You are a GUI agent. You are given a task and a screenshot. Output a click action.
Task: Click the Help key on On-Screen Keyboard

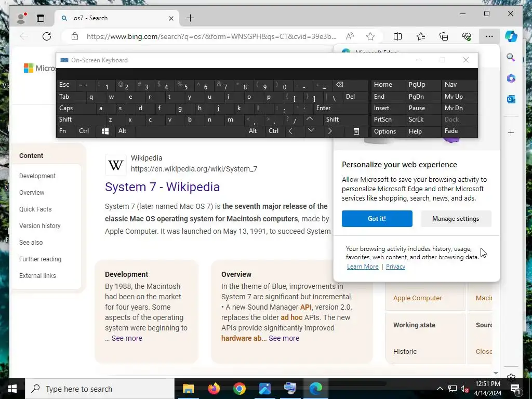pyautogui.click(x=423, y=131)
